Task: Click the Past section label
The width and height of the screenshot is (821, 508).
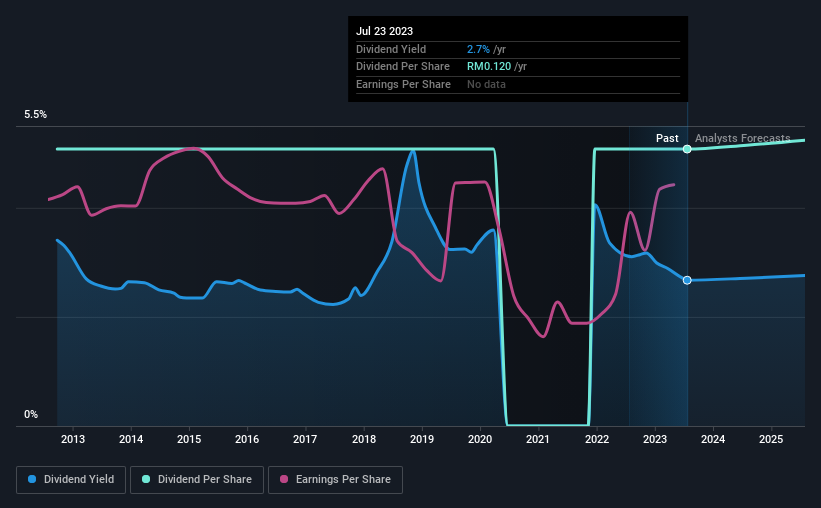Action: [667, 138]
